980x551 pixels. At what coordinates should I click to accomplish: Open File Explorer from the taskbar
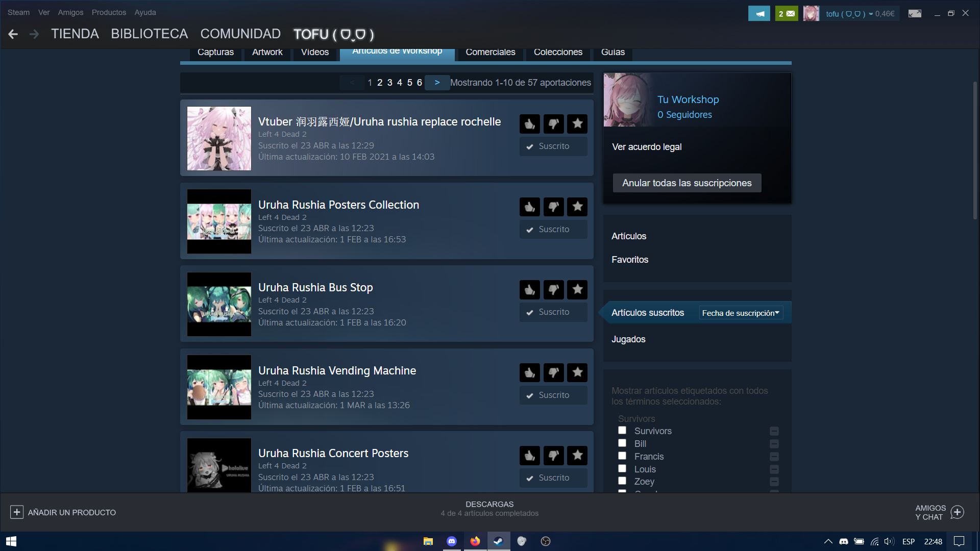[x=428, y=541]
